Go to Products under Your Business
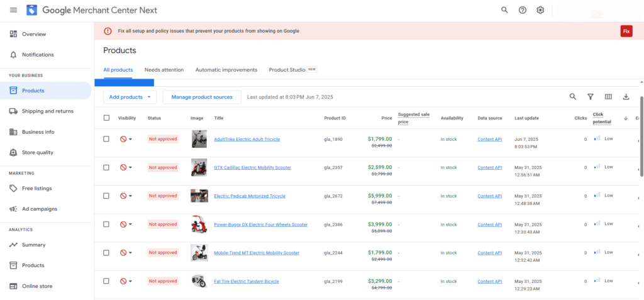The image size is (644, 300). (x=45, y=91)
